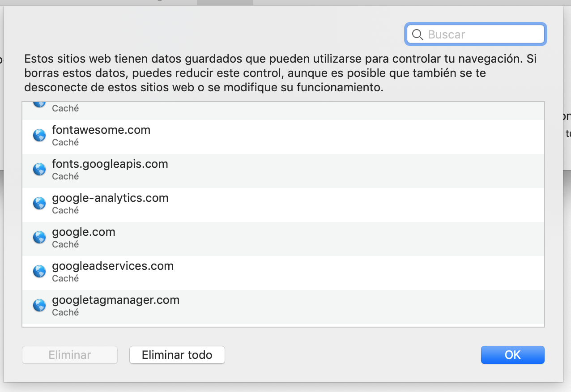Click globe icon beside fontawesome.com
The height and width of the screenshot is (392, 571).
39,135
